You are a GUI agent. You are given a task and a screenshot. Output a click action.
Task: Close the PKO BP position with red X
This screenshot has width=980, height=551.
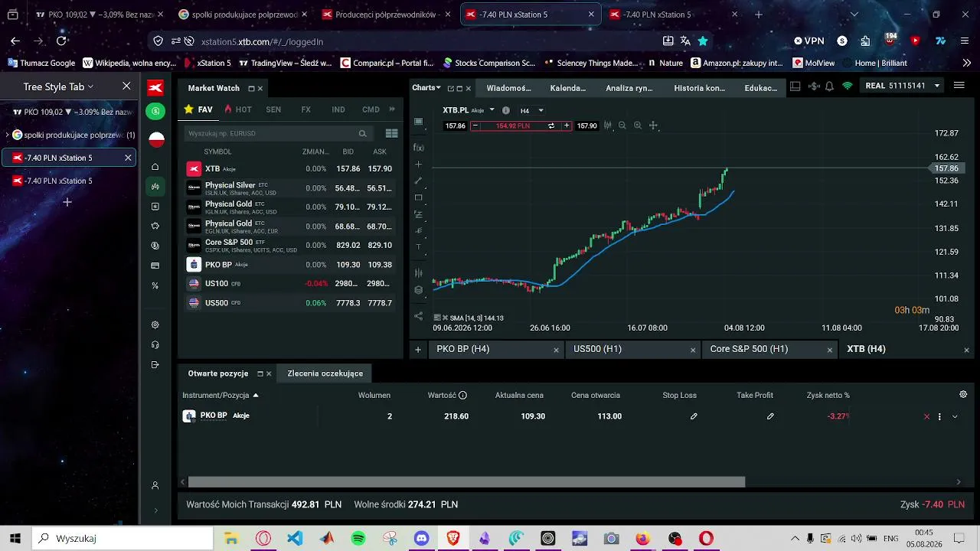[926, 416]
